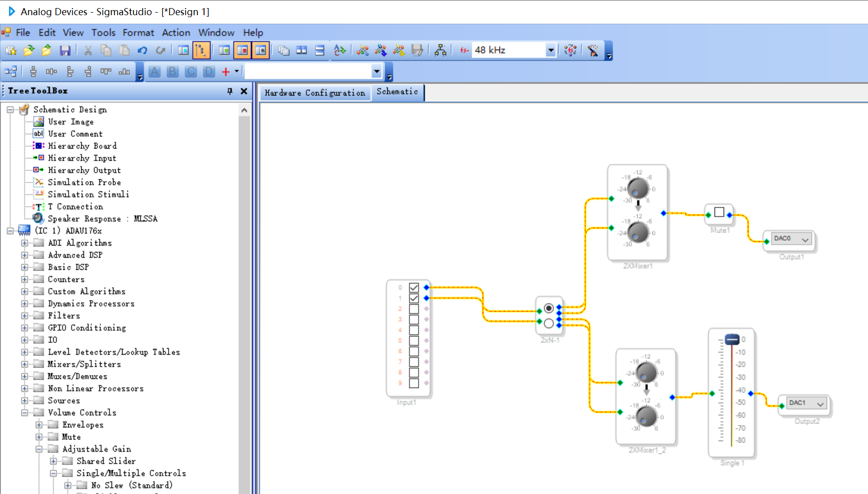Click the Link Compile Connect icon
The height and width of the screenshot is (494, 868).
click(381, 50)
